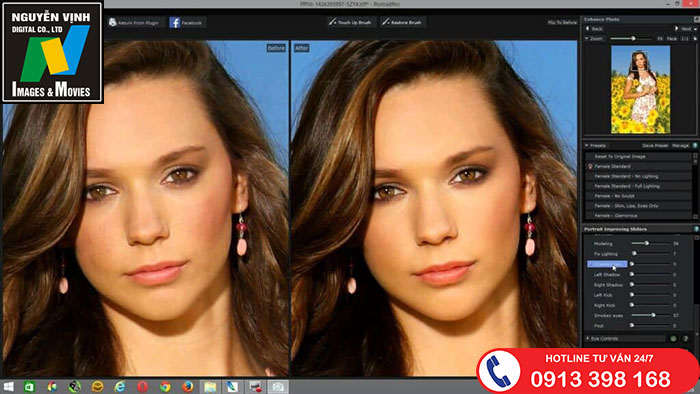Click Flip To Before
This screenshot has height=394, width=700.
point(562,22)
